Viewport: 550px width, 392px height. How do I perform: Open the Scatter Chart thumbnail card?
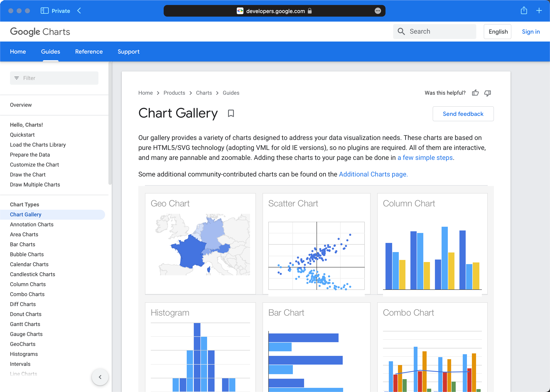coord(316,244)
